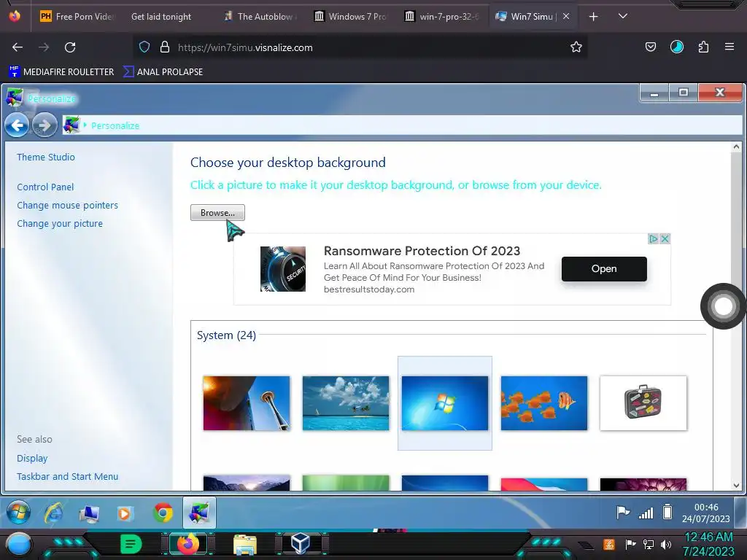Open Firefox extensions puzzle icon
This screenshot has height=560, width=747.
click(x=703, y=47)
